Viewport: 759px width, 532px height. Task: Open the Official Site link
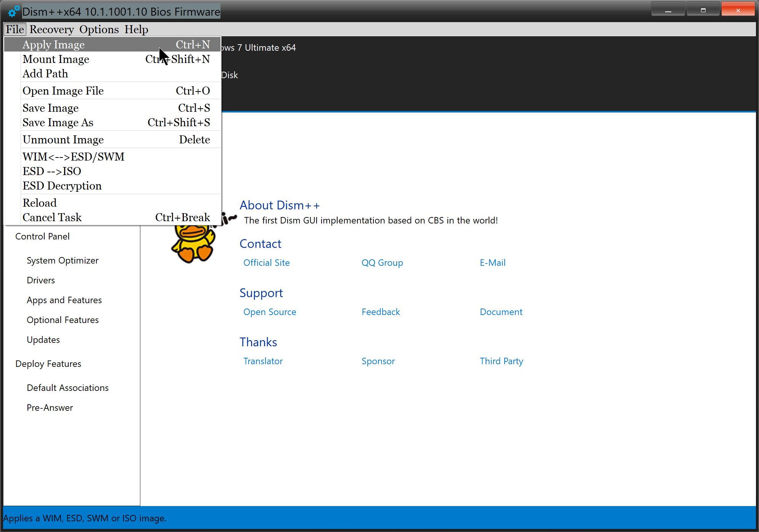(266, 263)
